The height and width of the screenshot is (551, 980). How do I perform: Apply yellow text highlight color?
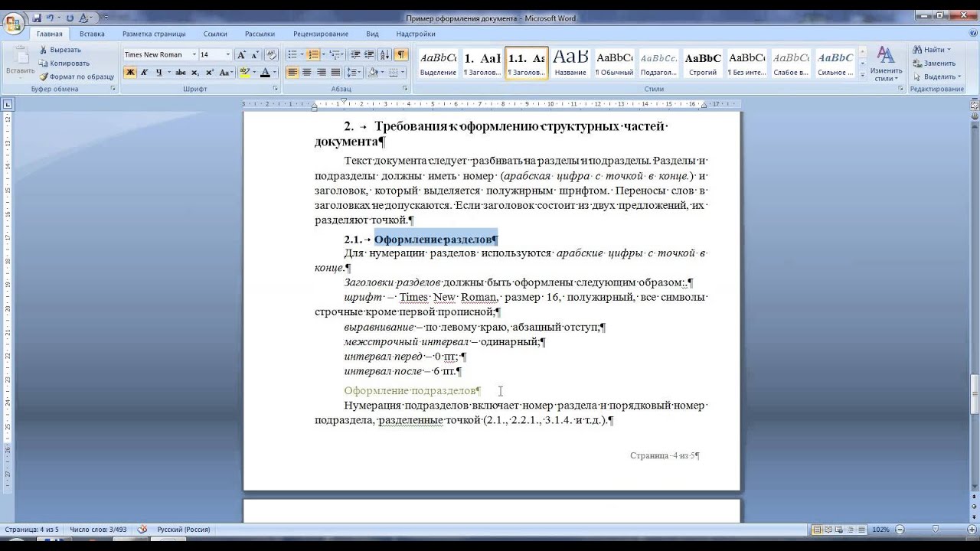click(244, 73)
